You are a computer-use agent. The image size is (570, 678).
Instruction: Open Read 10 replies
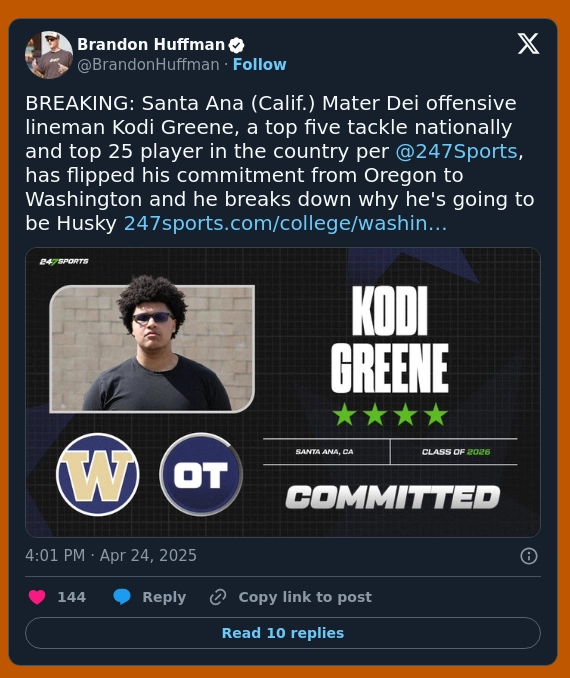[283, 633]
